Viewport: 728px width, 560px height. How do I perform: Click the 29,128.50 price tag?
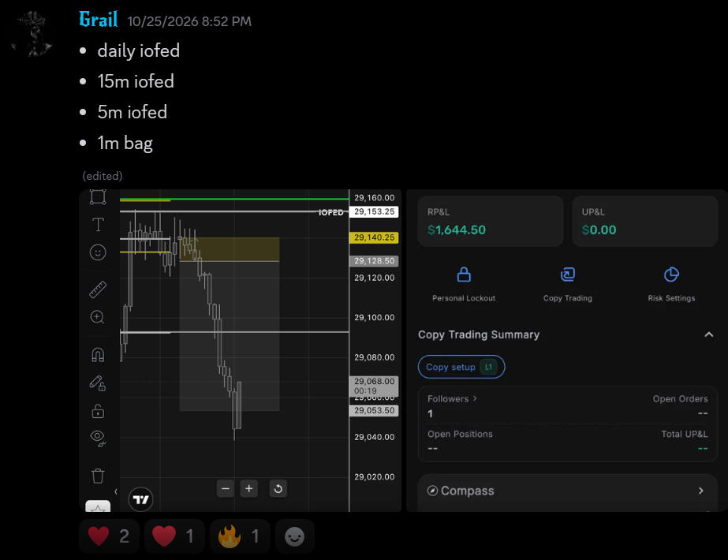point(374,261)
